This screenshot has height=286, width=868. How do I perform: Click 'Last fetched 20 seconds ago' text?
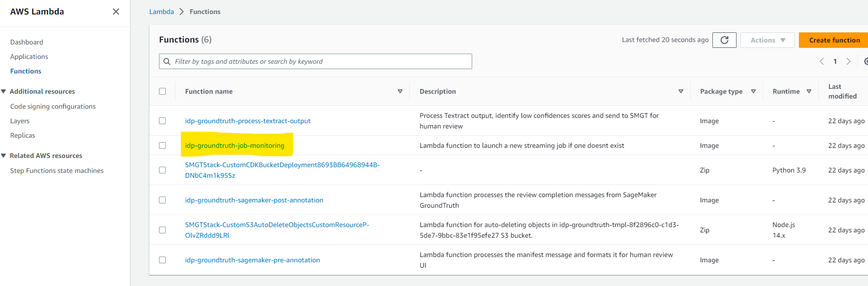[665, 40]
